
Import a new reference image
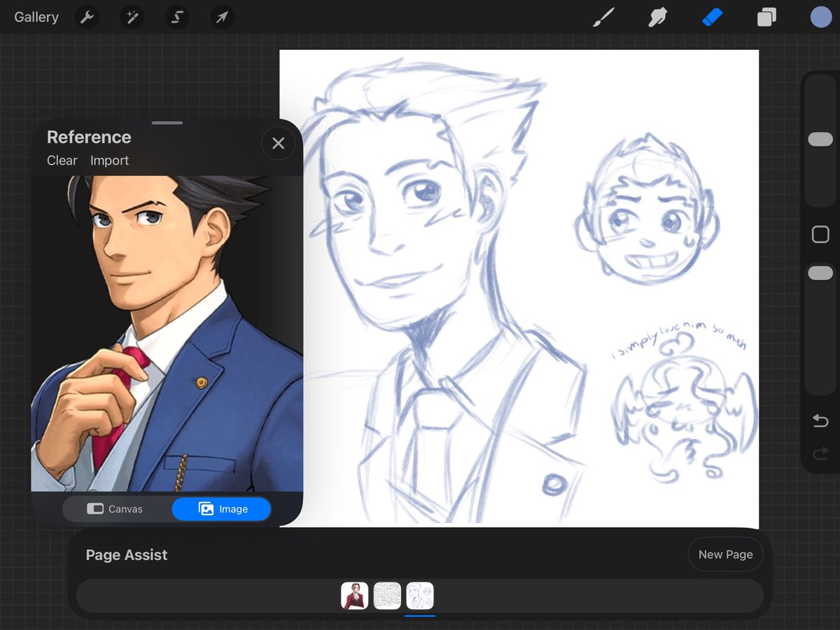[109, 160]
